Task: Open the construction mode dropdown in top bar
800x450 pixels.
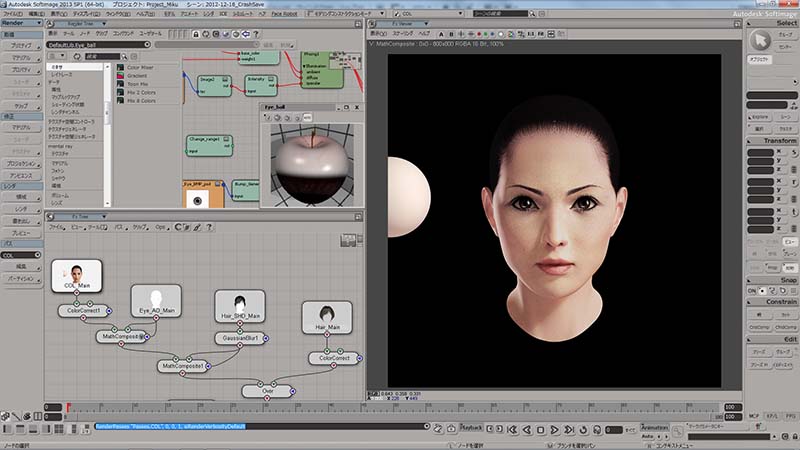Action: [x=346, y=14]
